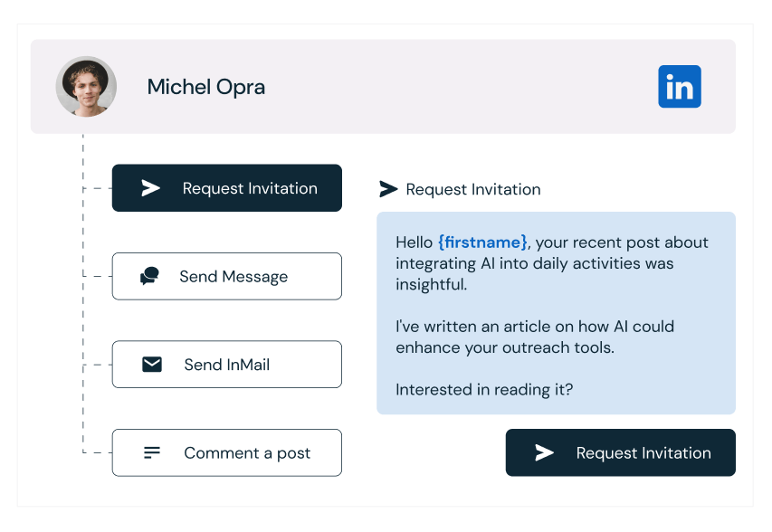Open Michel Opra's profile photo
Viewport: 772px width, 532px height.
(x=86, y=87)
